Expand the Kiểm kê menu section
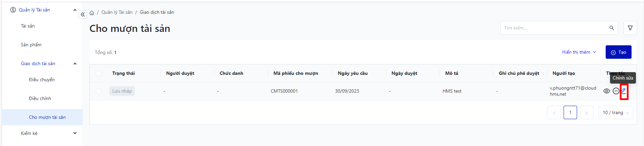Image resolution: width=644 pixels, height=146 pixels. [75, 133]
